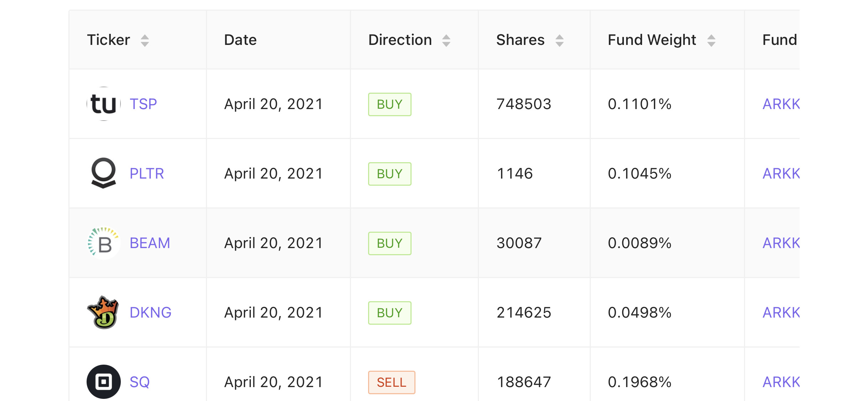
Task: Select shares value 1146
Action: [515, 174]
